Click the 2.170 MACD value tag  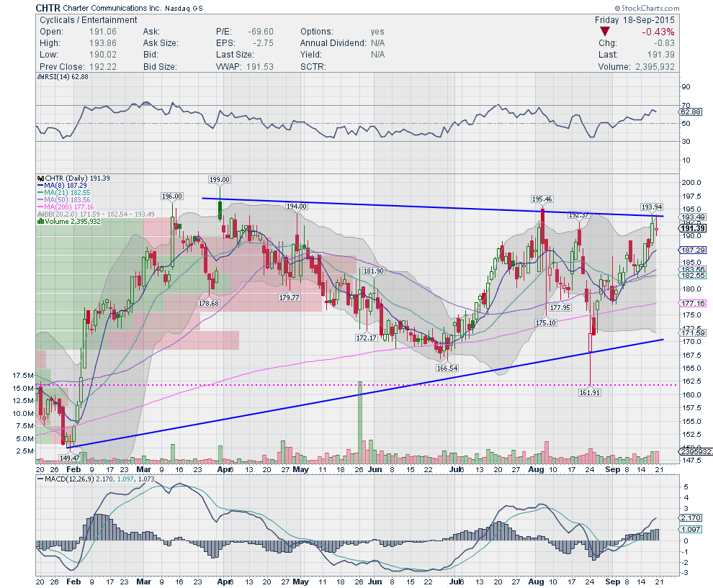point(691,518)
